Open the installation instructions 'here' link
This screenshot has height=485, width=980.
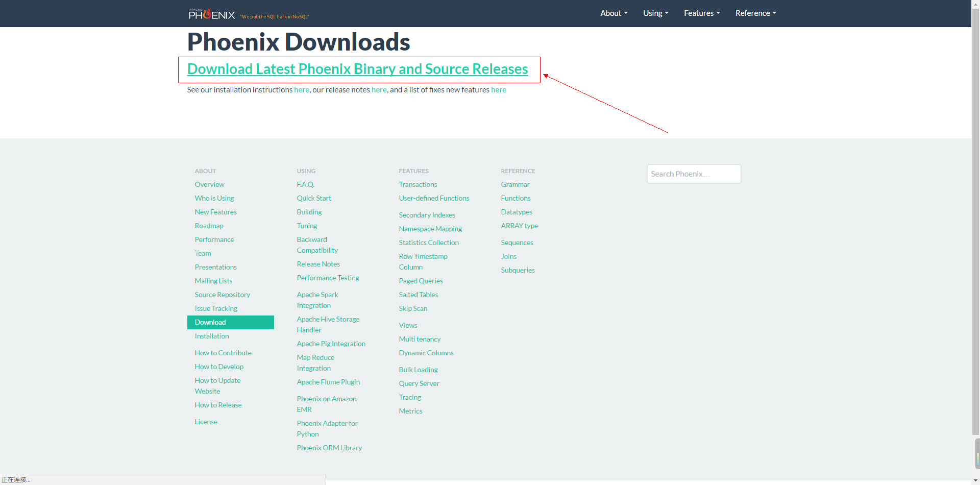tap(302, 90)
